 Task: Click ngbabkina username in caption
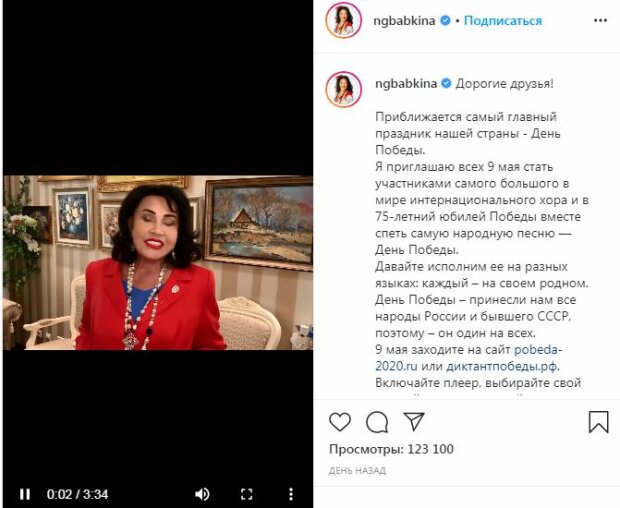click(x=406, y=84)
